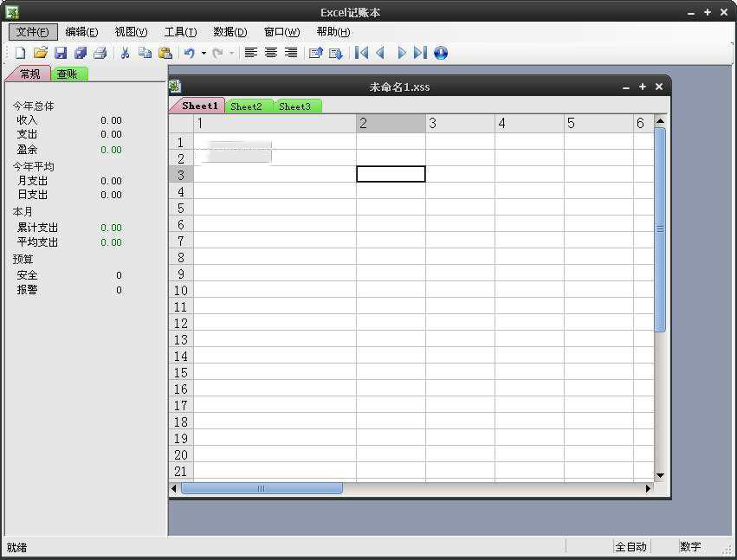Image resolution: width=737 pixels, height=560 pixels.
Task: Open a file with the folder icon
Action: click(41, 53)
